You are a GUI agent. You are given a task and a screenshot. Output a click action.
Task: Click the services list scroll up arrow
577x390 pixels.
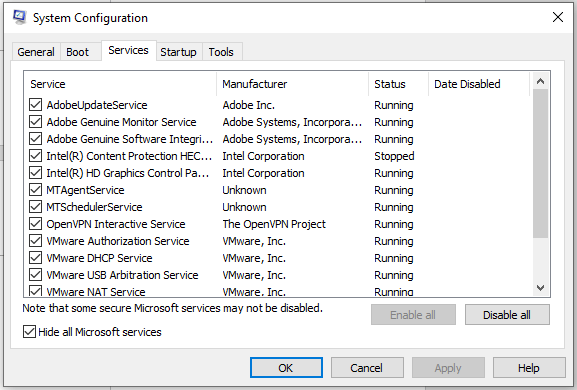tap(540, 81)
